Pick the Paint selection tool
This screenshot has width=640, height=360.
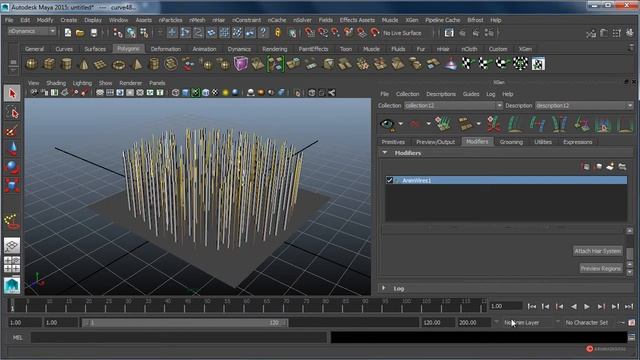[12, 131]
